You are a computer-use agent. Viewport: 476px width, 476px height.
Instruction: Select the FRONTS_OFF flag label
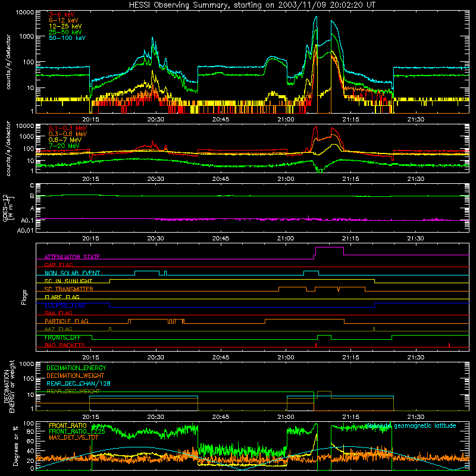(62, 337)
